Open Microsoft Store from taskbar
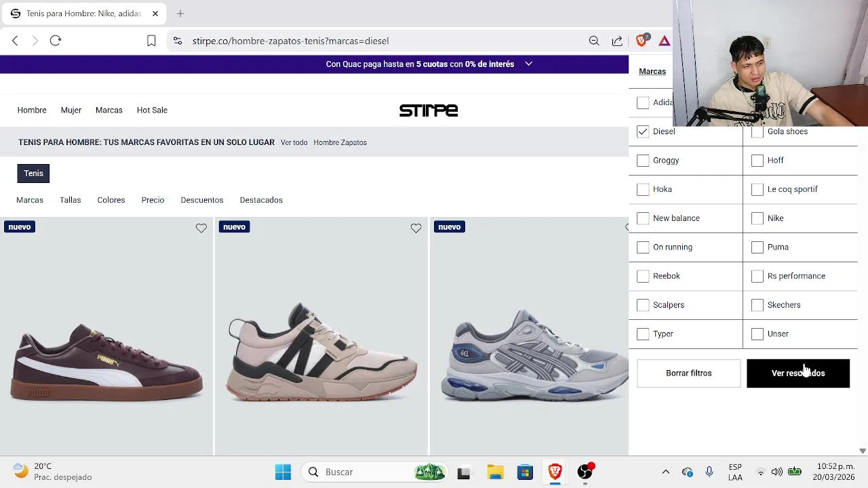This screenshot has width=868, height=488. coord(526,472)
